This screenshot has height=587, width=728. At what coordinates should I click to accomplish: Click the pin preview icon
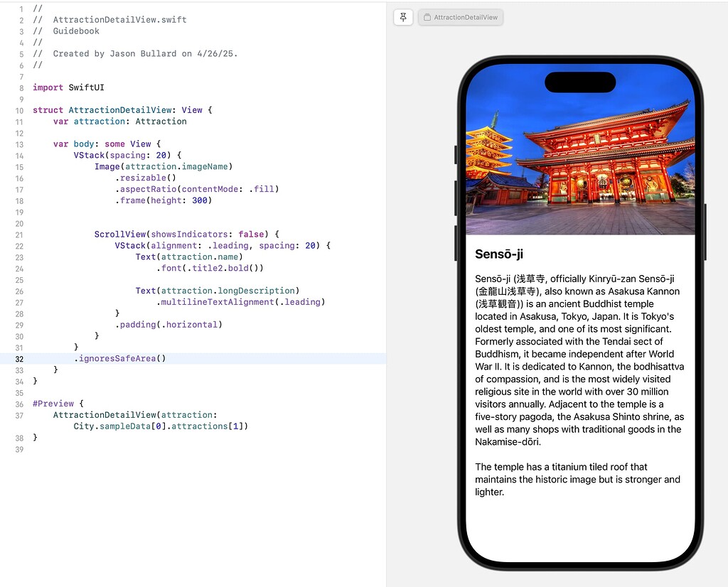pyautogui.click(x=403, y=17)
